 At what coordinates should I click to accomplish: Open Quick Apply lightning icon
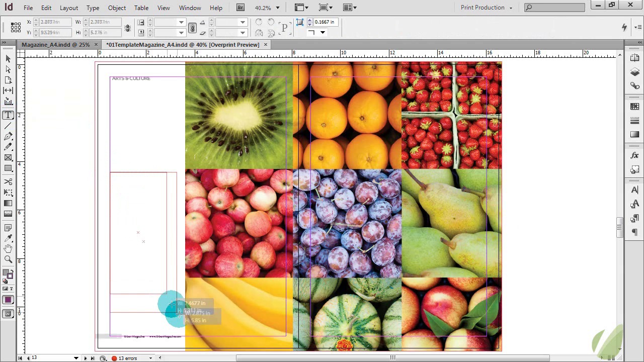tap(624, 27)
